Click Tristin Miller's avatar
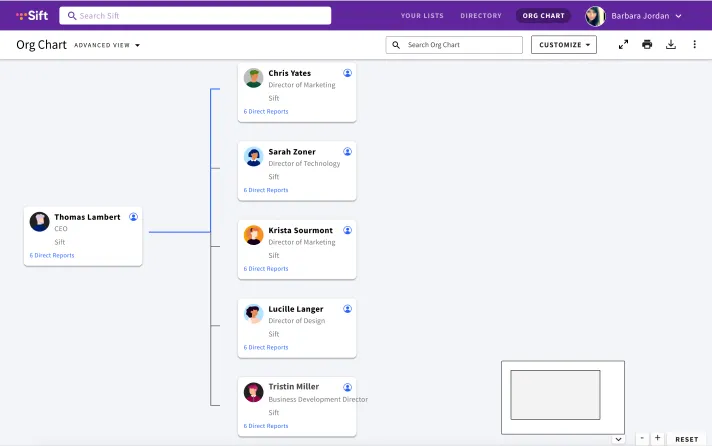Image resolution: width=712 pixels, height=446 pixels. 253,392
